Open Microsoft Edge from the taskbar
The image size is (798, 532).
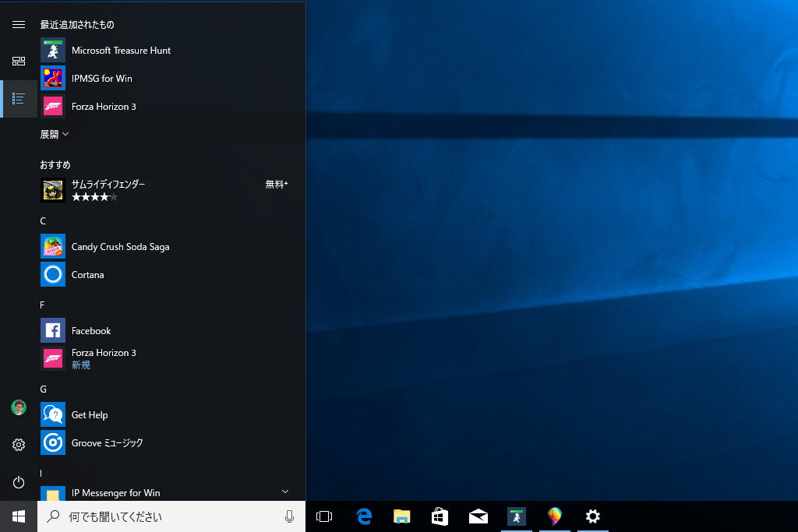364,516
